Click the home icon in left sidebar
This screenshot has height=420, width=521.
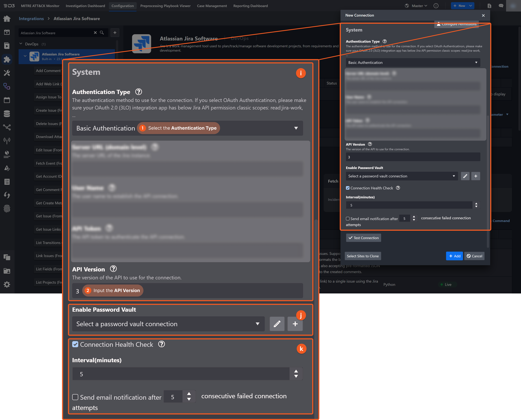7,19
